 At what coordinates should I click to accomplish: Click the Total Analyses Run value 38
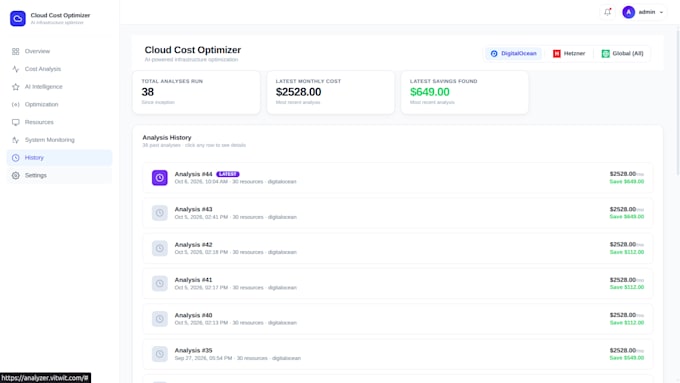pyautogui.click(x=147, y=92)
